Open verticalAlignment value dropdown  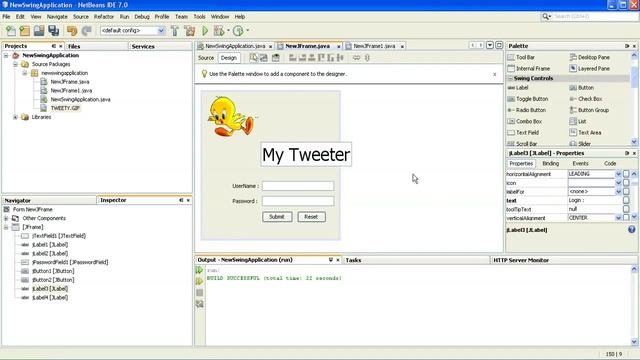click(x=618, y=218)
